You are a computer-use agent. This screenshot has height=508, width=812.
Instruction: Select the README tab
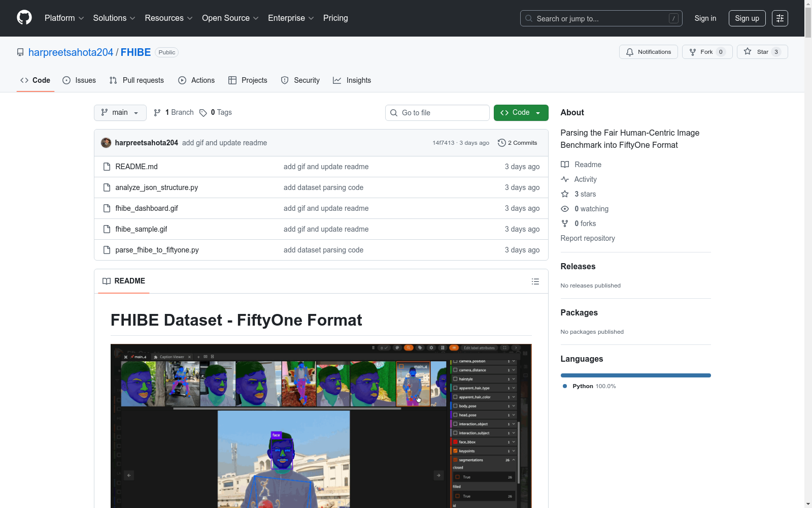click(x=124, y=281)
